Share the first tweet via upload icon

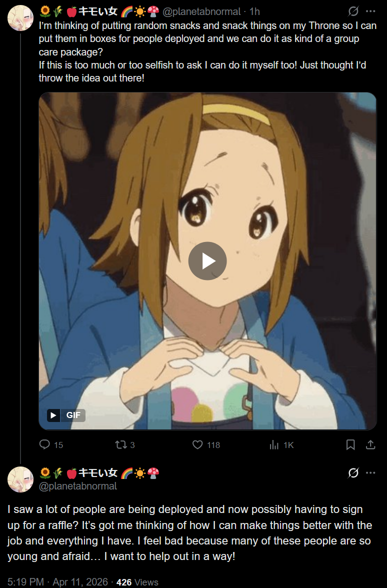tap(370, 445)
